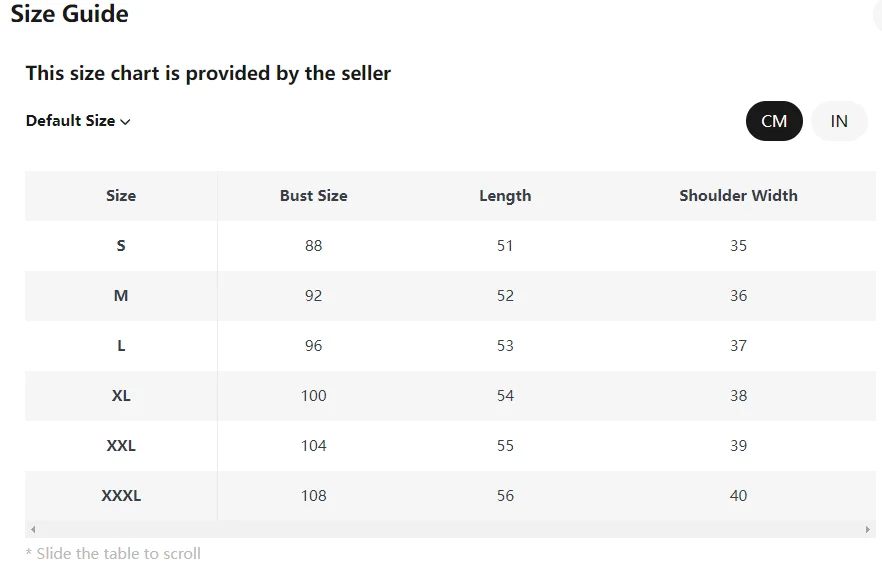
Task: Switch measurements to CM units
Action: [x=774, y=121]
